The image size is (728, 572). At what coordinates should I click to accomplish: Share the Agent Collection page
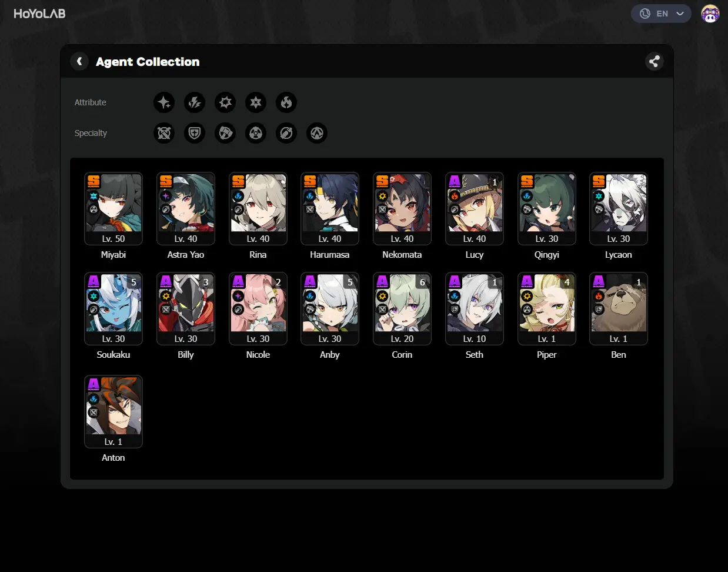point(654,61)
